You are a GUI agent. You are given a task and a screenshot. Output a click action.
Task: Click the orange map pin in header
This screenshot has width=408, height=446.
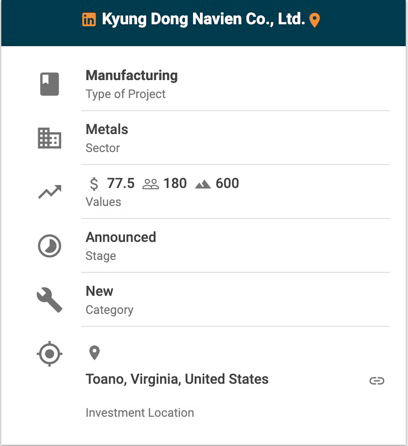click(315, 20)
